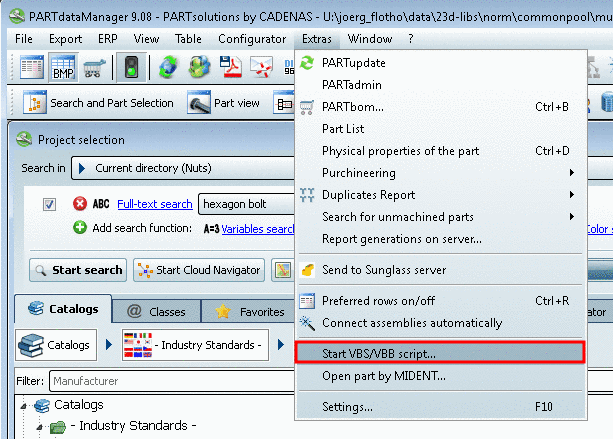Click the Catalogs breadcrumb button

(56, 345)
